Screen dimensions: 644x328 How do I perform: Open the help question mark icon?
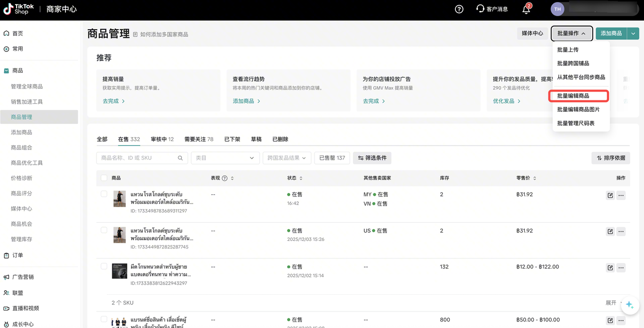click(x=459, y=9)
